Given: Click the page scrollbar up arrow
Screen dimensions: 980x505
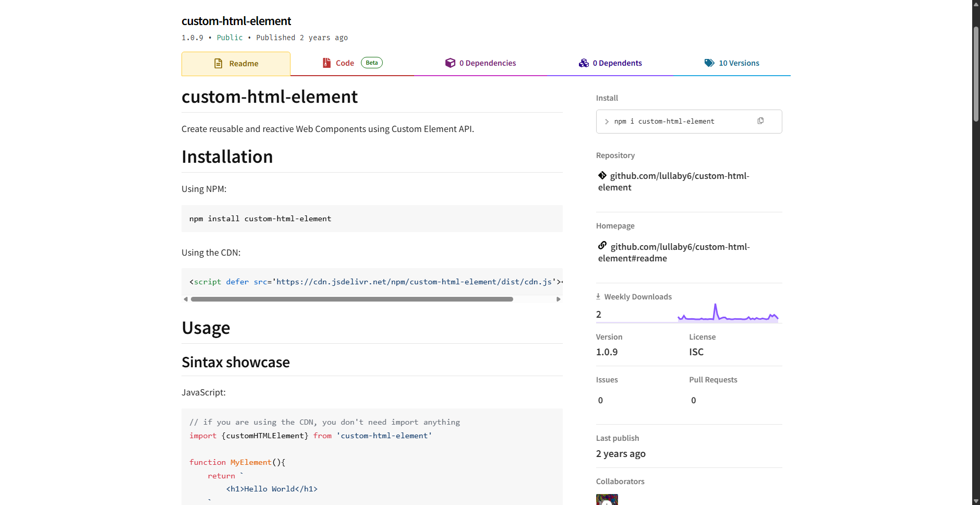Looking at the screenshot, I should tap(976, 4).
